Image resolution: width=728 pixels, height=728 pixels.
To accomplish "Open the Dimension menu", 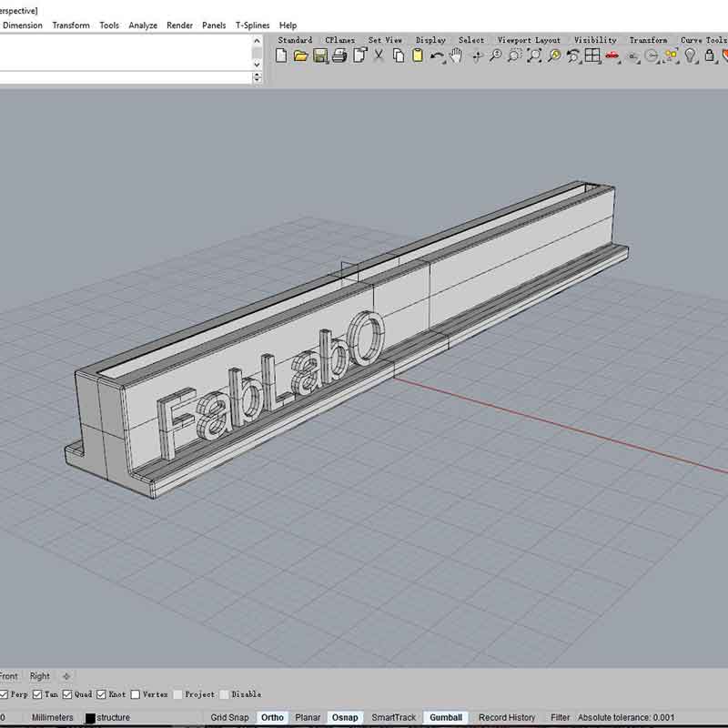I will pyautogui.click(x=22, y=25).
